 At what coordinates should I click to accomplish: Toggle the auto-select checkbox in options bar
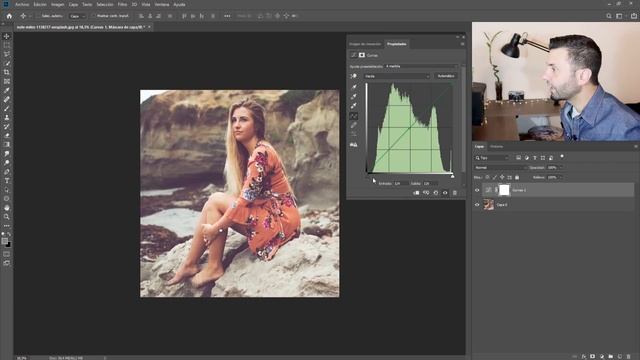click(38, 16)
